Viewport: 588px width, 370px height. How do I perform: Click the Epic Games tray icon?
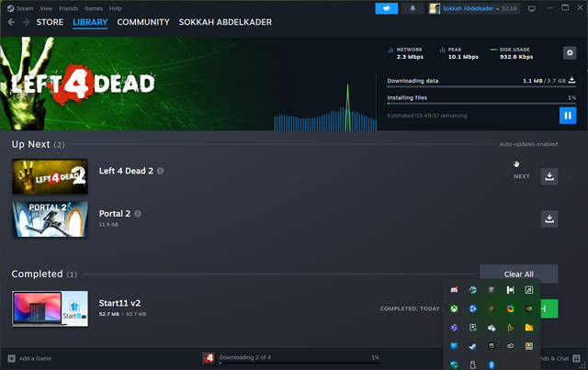tap(492, 346)
